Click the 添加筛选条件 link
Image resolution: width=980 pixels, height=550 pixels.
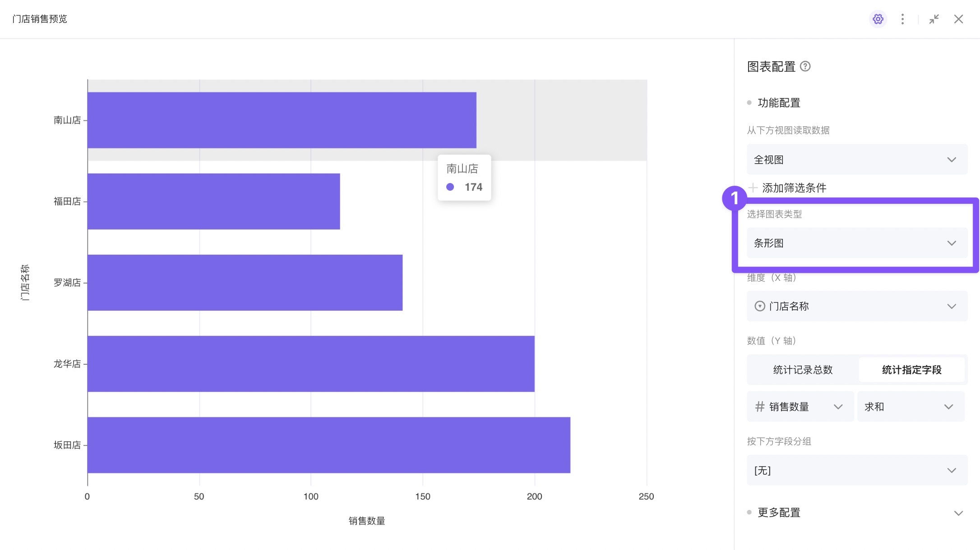pos(794,188)
